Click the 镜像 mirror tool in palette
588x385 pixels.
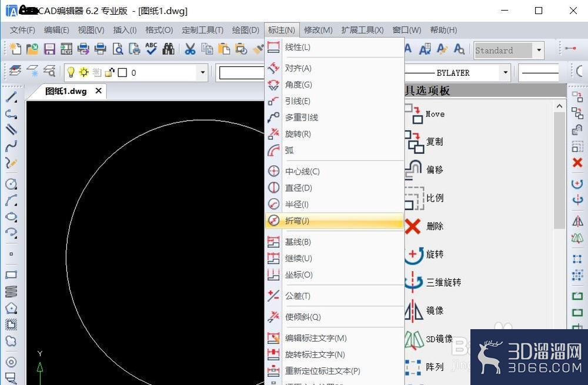coord(415,310)
